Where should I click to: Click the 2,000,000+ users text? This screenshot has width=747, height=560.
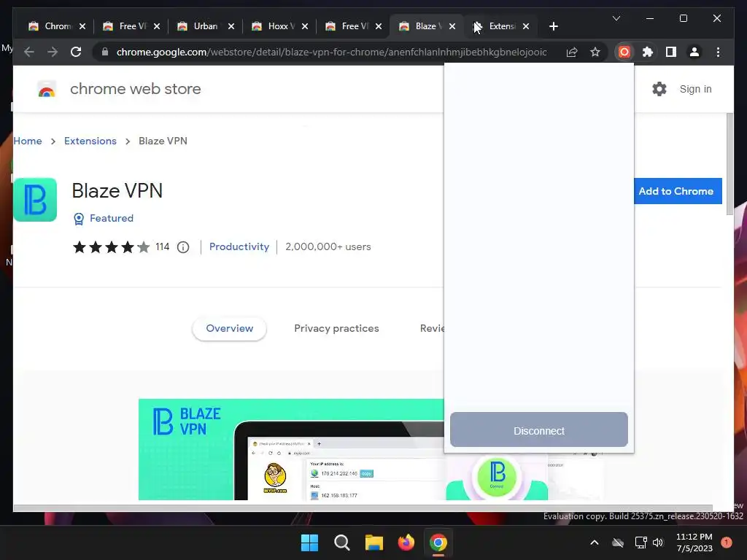328,246
